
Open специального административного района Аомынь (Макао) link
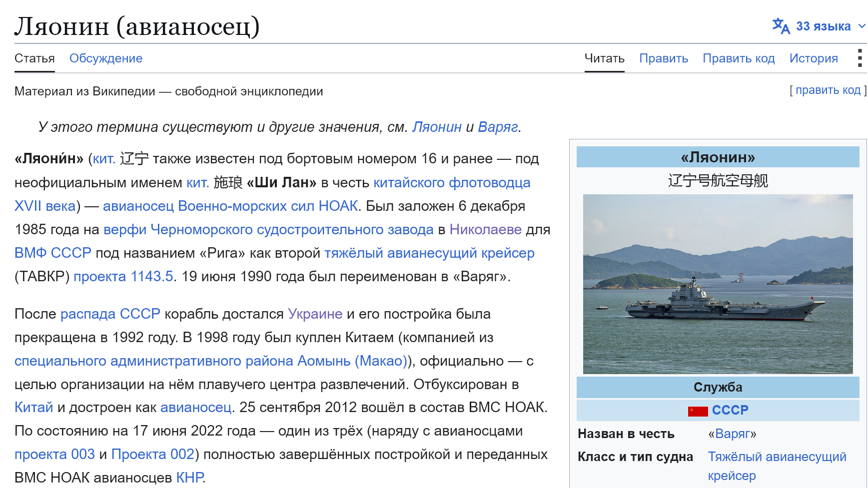click(x=211, y=361)
